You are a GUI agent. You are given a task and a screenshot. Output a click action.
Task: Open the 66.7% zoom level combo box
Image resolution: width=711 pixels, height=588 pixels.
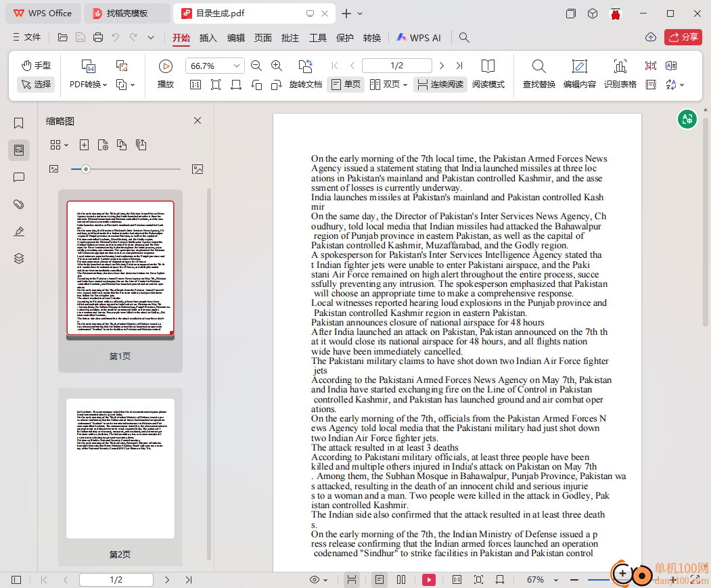[x=215, y=66]
